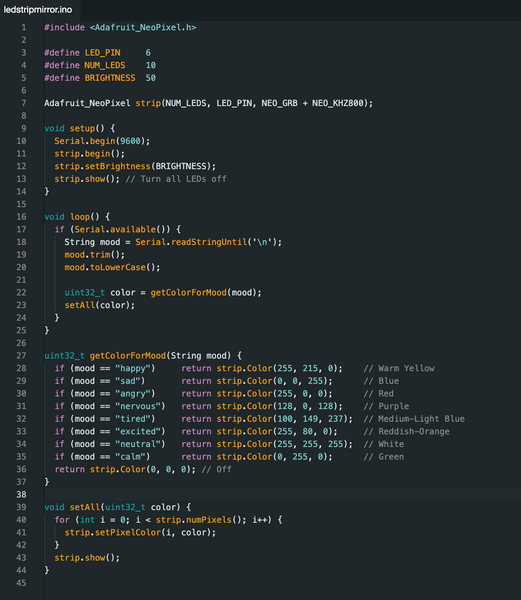Click readStringUntil on line 18
Viewport: 521px width, 600px height.
coord(209,242)
